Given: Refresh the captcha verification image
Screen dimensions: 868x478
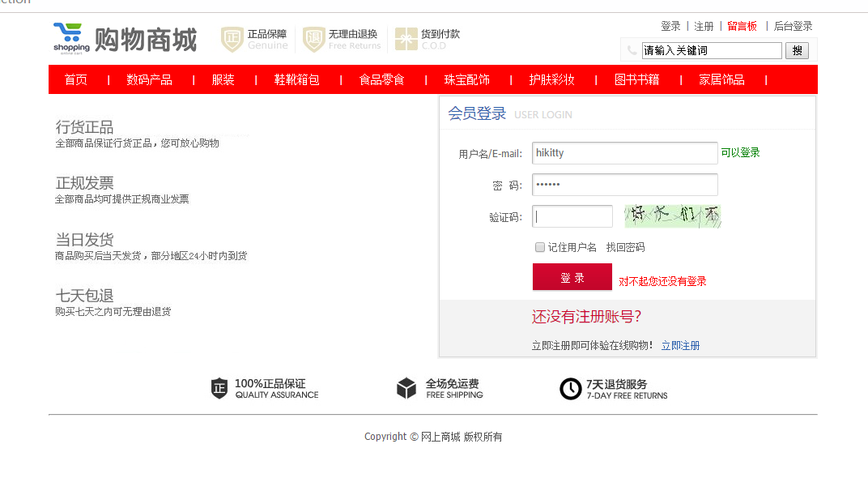Looking at the screenshot, I should click(672, 216).
